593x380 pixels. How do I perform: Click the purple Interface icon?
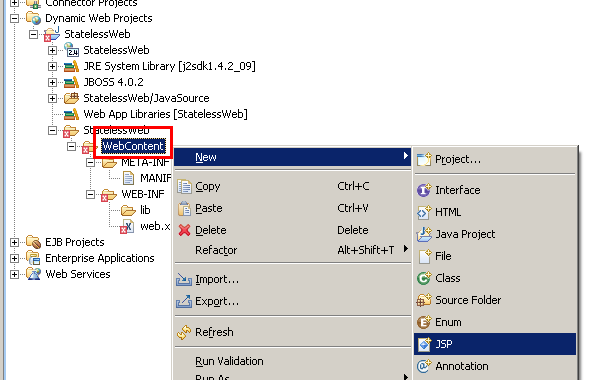(x=424, y=190)
